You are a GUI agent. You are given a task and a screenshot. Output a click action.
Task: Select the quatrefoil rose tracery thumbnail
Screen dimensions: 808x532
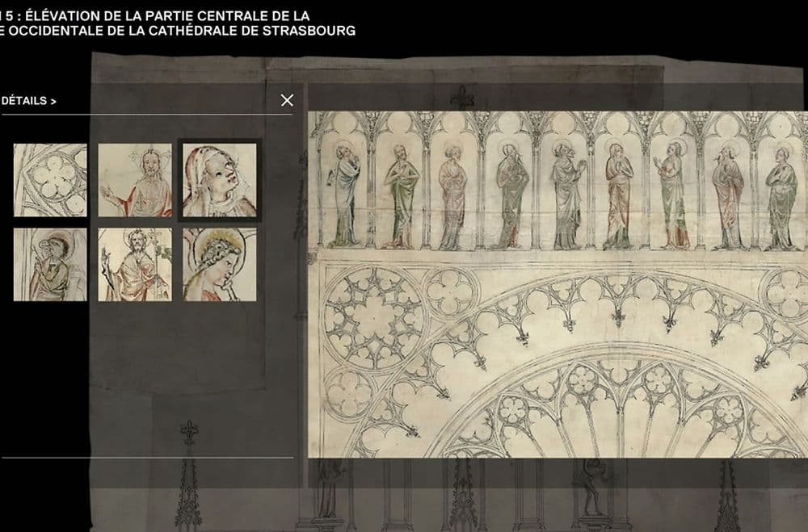point(50,180)
